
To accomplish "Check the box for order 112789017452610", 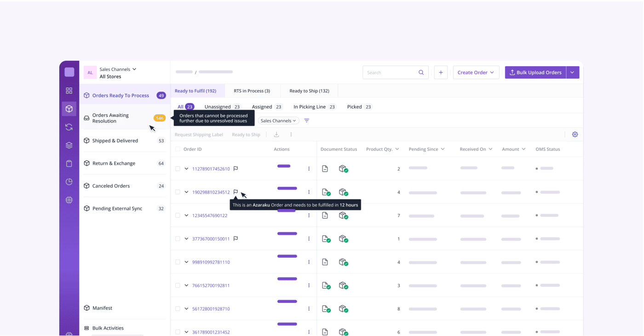I will pos(178,169).
